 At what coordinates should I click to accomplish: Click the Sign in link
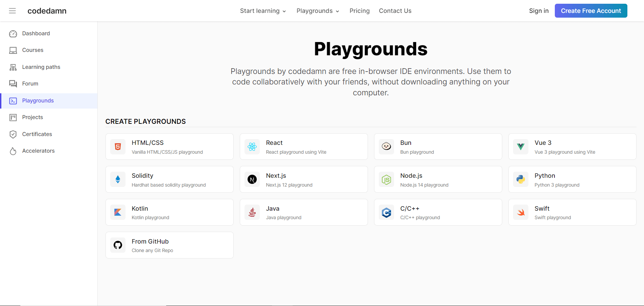tap(539, 11)
